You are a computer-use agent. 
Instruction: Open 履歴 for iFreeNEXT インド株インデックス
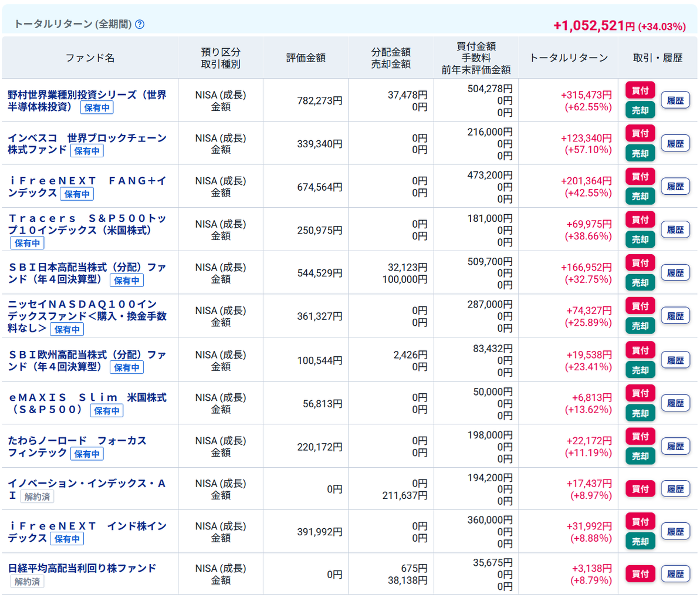click(675, 531)
